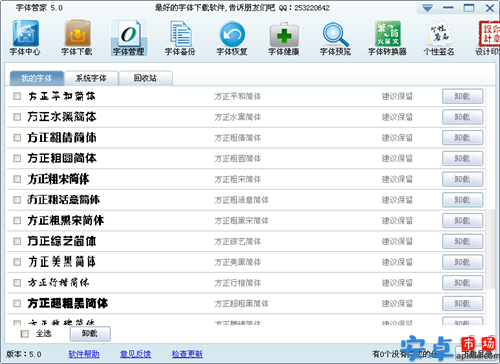Open the 字体备份 backup icon
This screenshot has width=500, height=364.
180,37
